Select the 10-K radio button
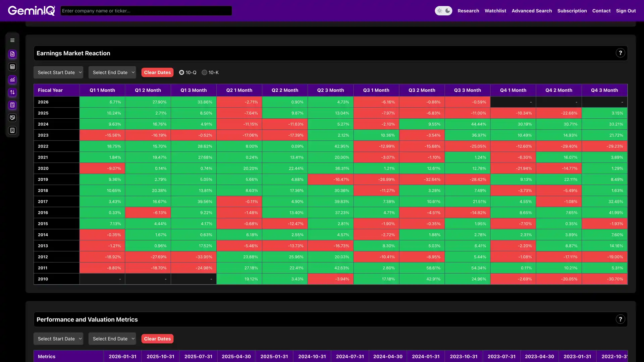 (x=204, y=72)
